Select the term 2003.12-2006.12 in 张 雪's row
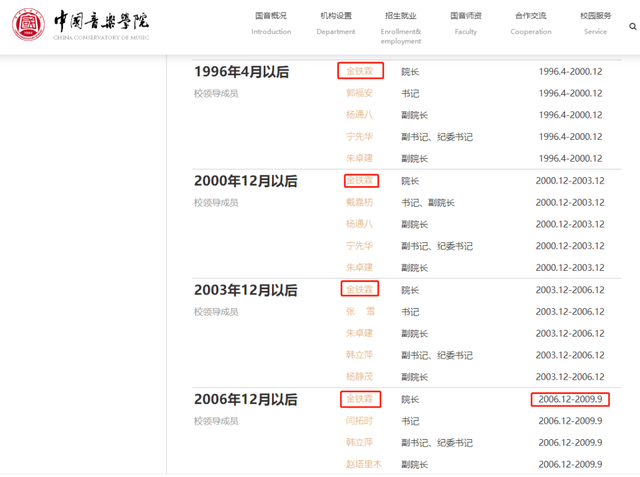This screenshot has width=640, height=477. (570, 312)
